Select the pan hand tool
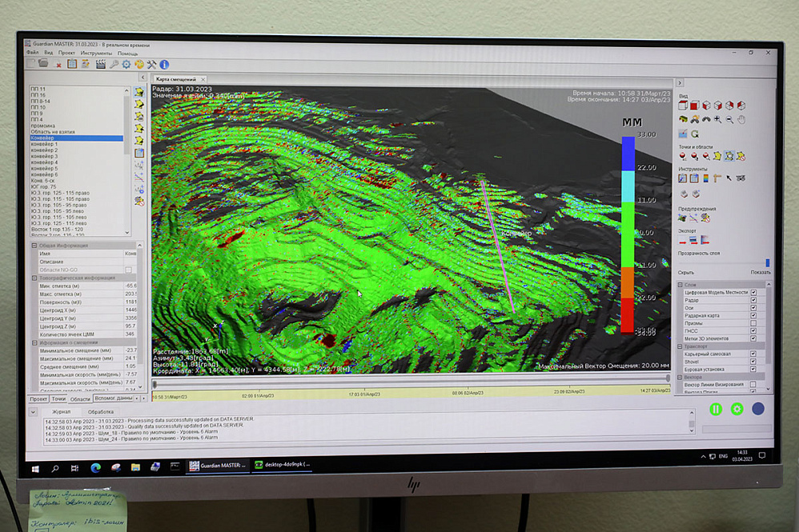Screen dimensions: 799x532 (741, 120)
